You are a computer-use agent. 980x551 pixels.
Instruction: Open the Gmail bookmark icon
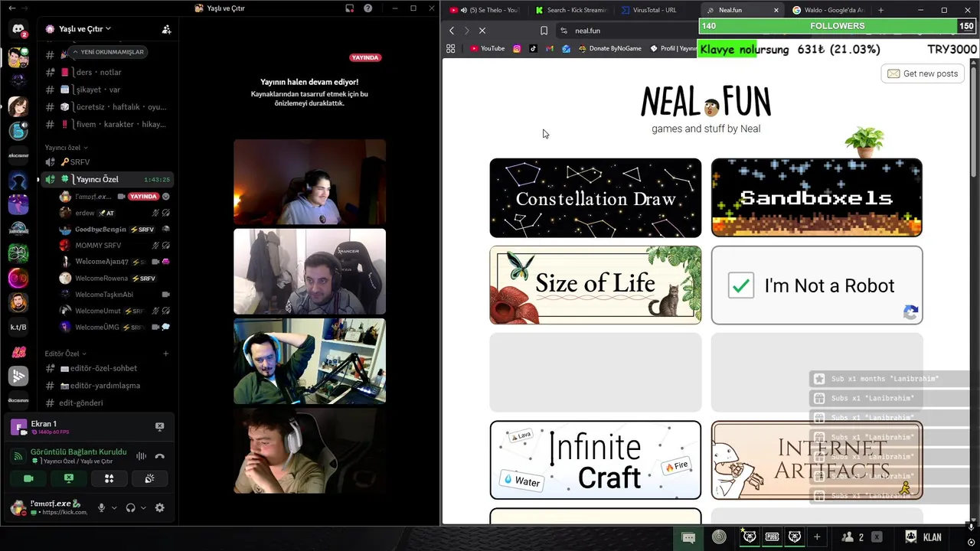click(550, 48)
